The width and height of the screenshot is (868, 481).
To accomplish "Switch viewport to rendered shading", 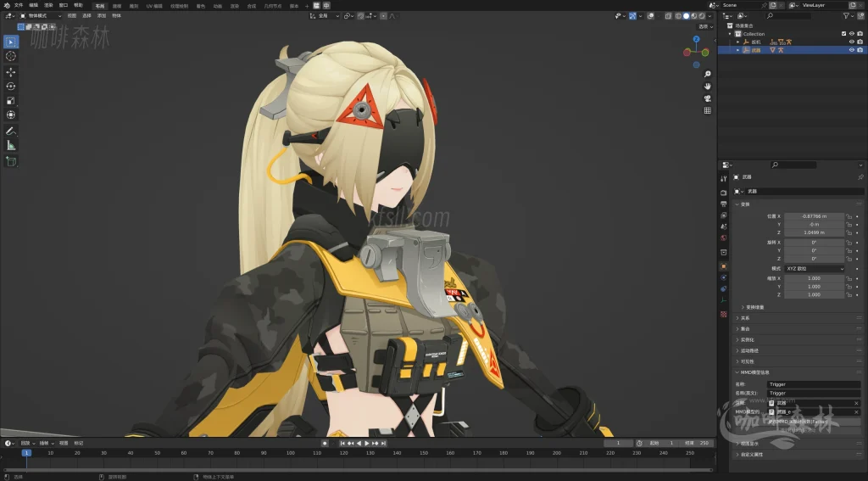I will (701, 16).
